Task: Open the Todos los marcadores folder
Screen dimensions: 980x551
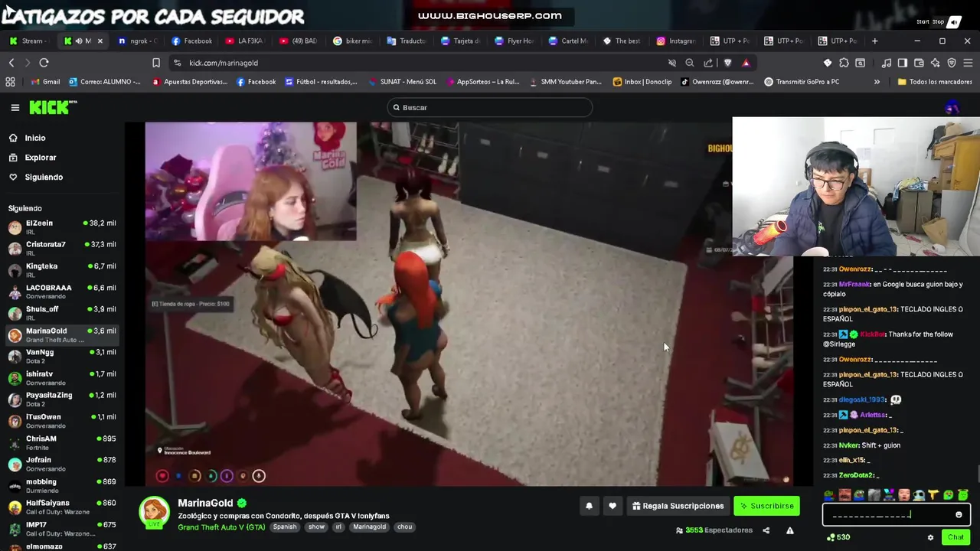Action: (935, 82)
